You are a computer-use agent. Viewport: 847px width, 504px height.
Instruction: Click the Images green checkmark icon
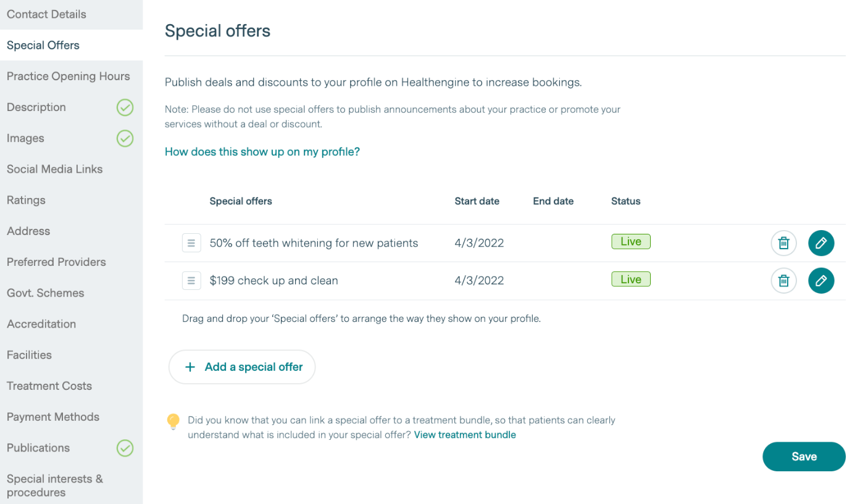[x=125, y=138]
